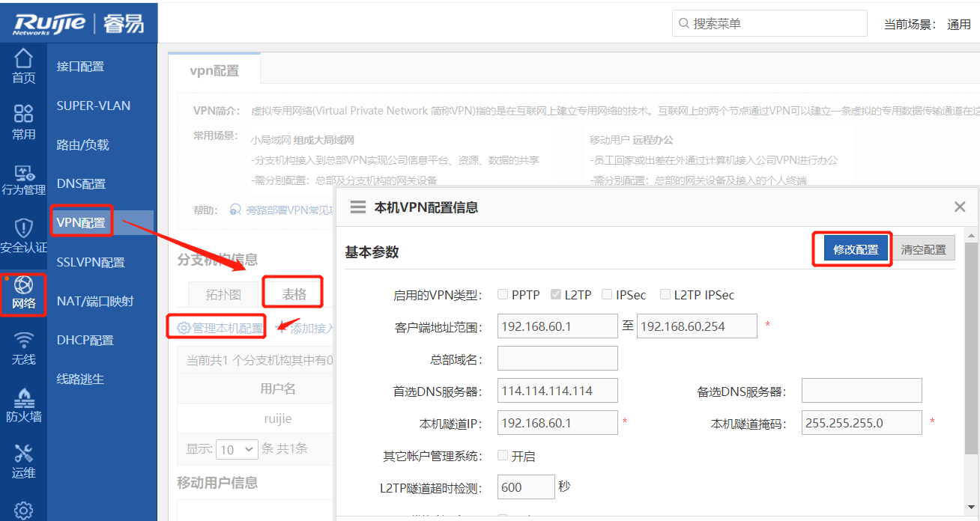
Task: Enable 其它帐户管理系统 开启 checkbox
Action: [x=503, y=456]
